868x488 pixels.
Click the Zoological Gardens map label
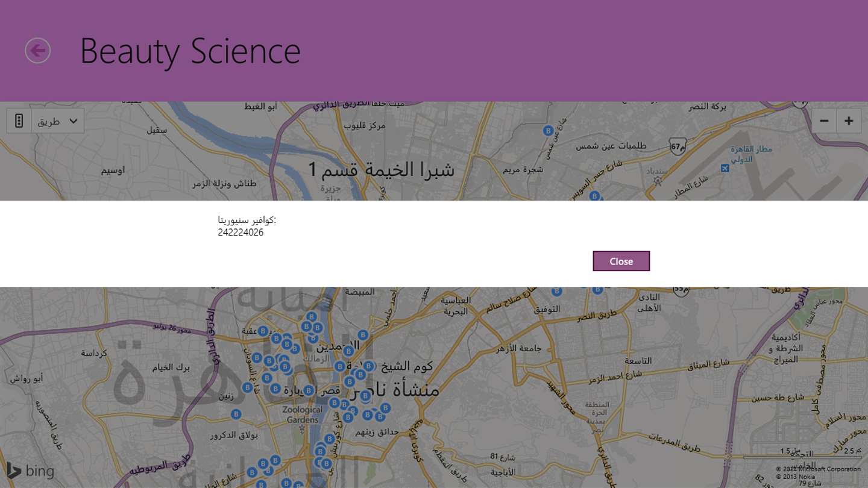pyautogui.click(x=303, y=414)
